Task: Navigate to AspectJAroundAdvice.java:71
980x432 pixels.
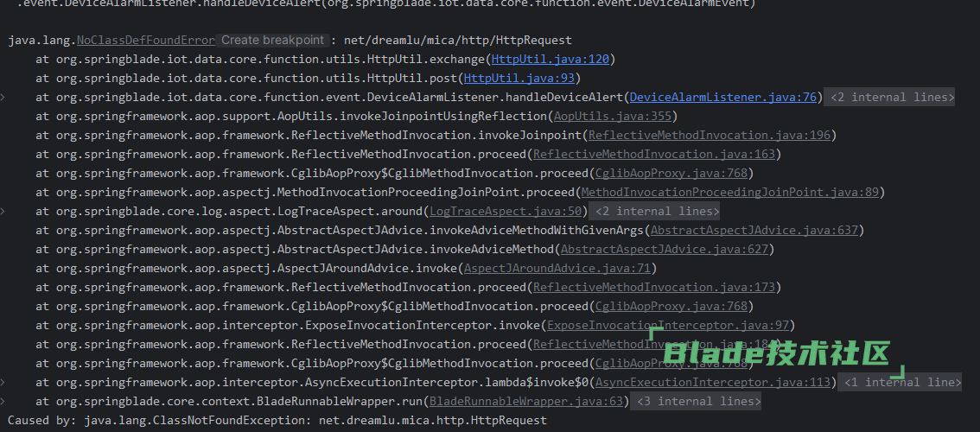Action: point(557,269)
